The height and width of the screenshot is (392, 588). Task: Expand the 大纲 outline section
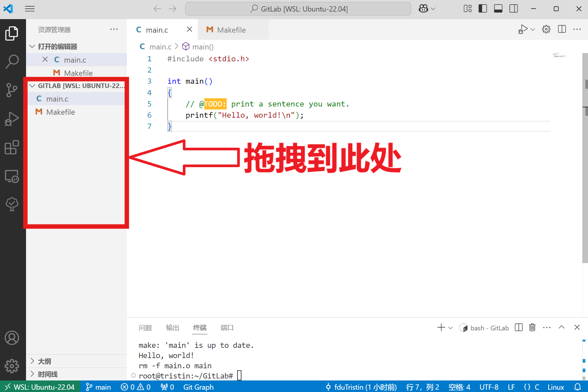click(44, 361)
